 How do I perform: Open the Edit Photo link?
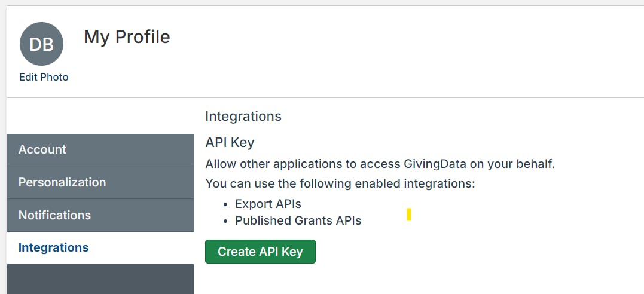tap(44, 77)
